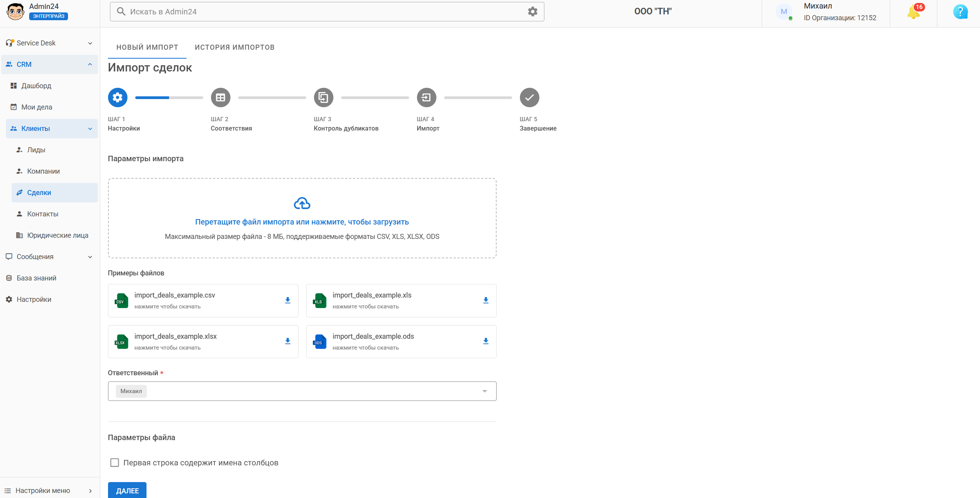Download import_deals_example.xlsx via arrow icon

tap(288, 341)
